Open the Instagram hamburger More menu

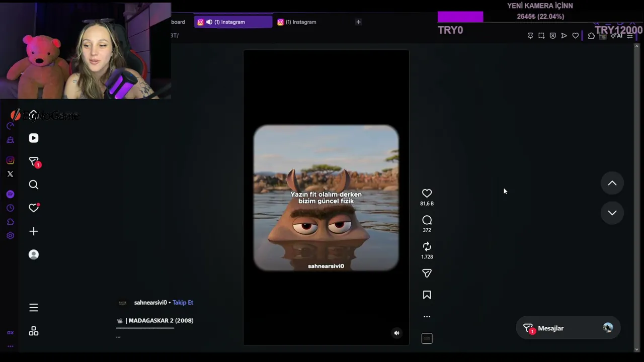tap(34, 308)
